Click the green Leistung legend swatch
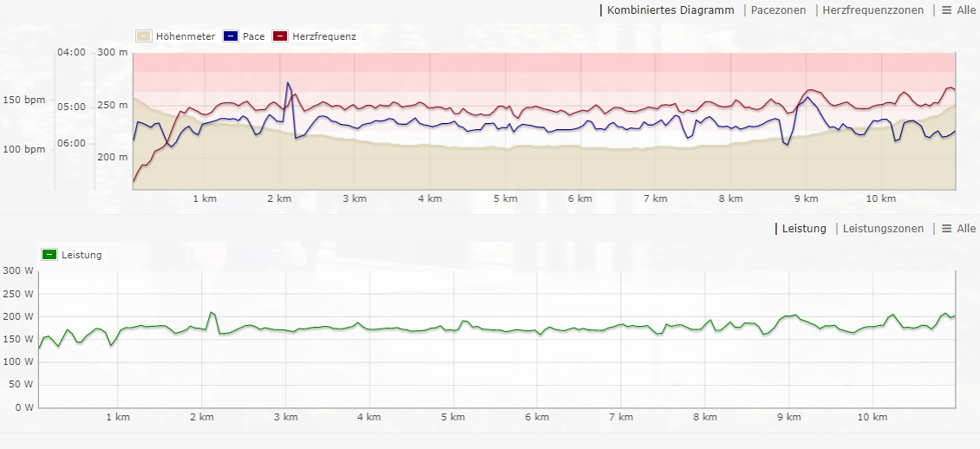980x449 pixels. pyautogui.click(x=49, y=255)
